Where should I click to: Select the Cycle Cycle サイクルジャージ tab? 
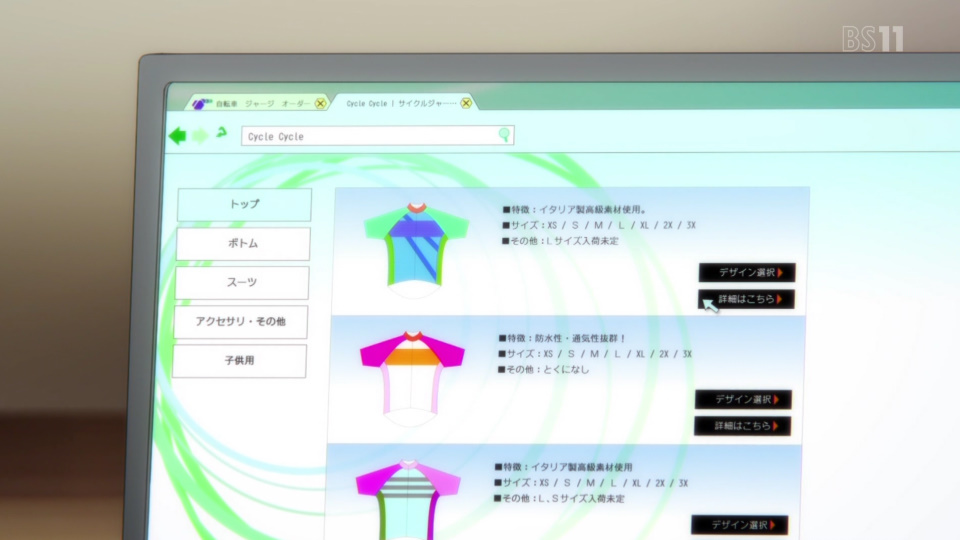(x=404, y=103)
